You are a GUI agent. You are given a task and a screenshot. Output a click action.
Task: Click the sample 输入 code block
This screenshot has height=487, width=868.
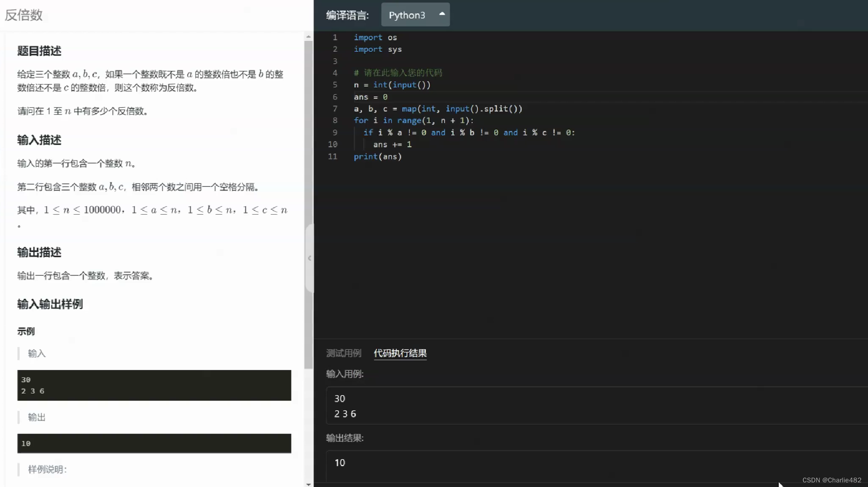(154, 385)
